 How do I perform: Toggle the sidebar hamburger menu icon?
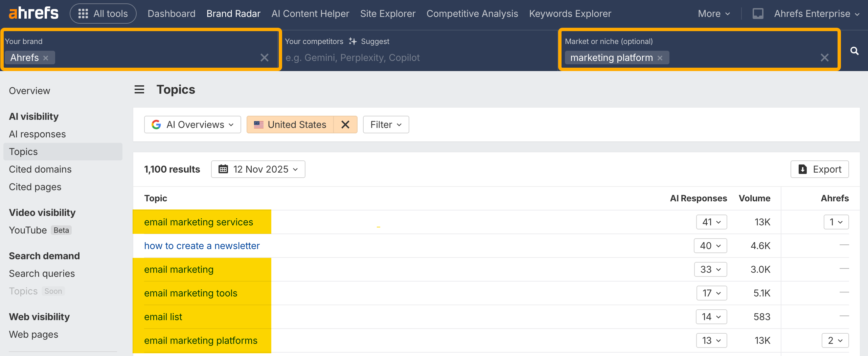click(x=139, y=90)
